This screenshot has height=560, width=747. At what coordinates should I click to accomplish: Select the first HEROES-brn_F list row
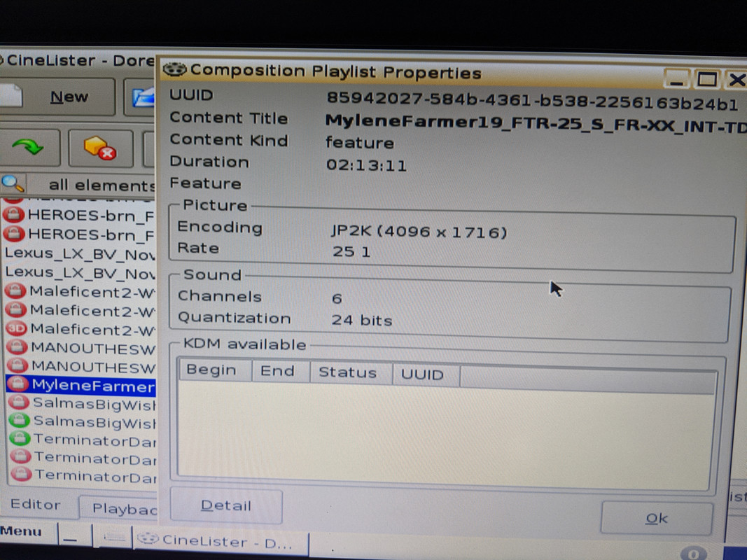(x=78, y=215)
